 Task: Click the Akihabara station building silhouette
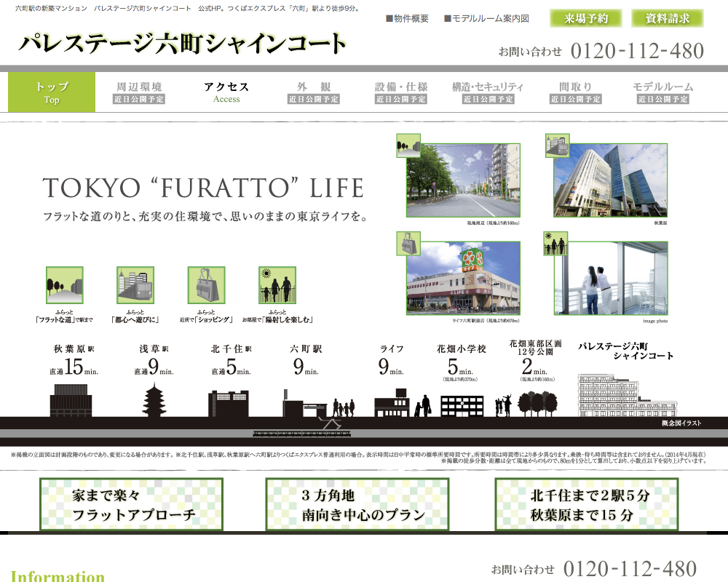tap(71, 401)
